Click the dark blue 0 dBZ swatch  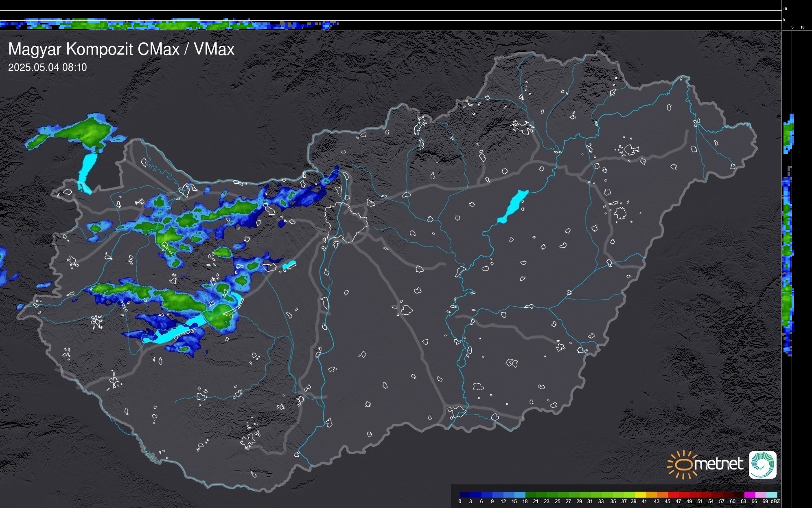[465, 495]
